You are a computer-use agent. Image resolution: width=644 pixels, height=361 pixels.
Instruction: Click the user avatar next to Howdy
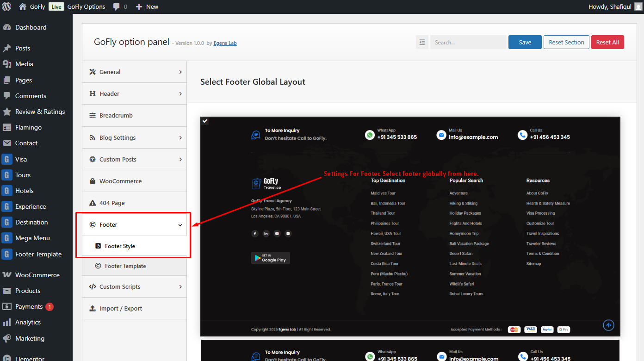coord(638,6)
